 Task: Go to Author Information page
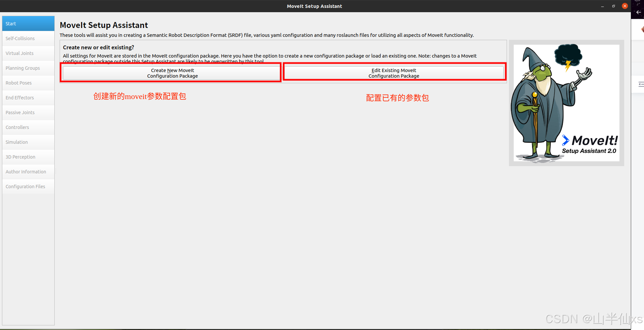[x=28, y=172]
